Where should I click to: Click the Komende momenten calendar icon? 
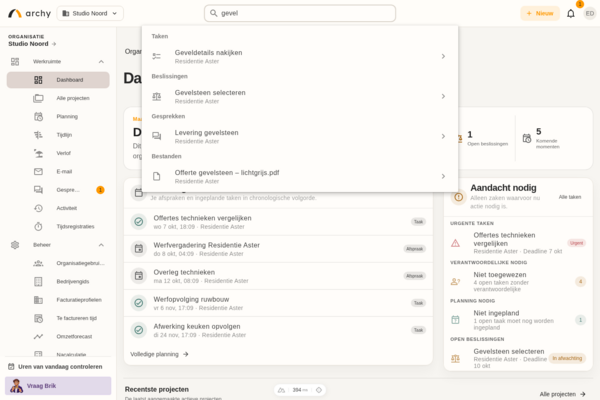tap(527, 138)
